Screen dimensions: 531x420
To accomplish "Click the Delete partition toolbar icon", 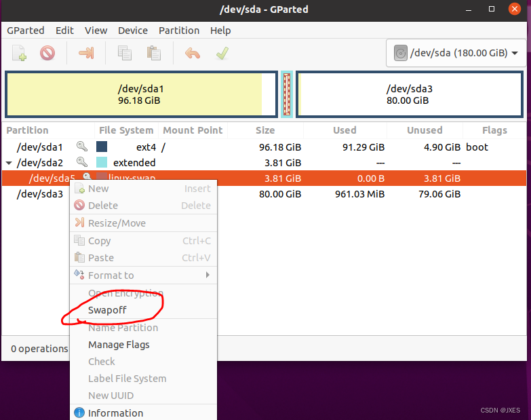I will pos(47,53).
